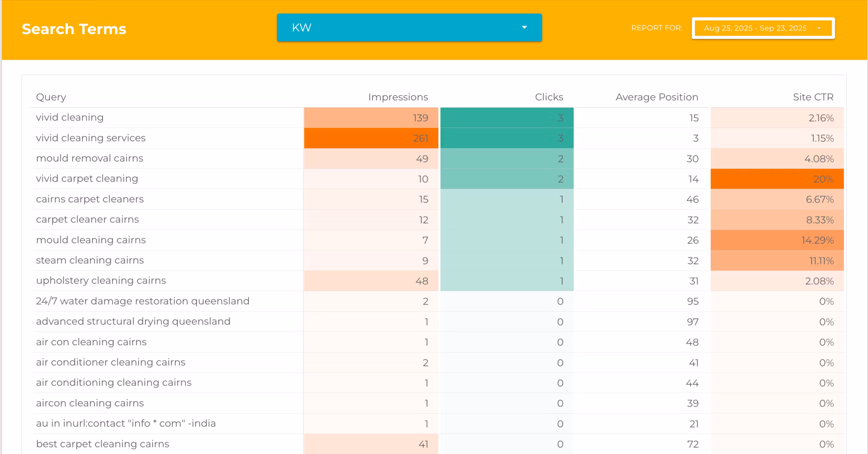Select 'upholstery cleaning cairns' query row
Screen dimensions: 868x454
101,281
